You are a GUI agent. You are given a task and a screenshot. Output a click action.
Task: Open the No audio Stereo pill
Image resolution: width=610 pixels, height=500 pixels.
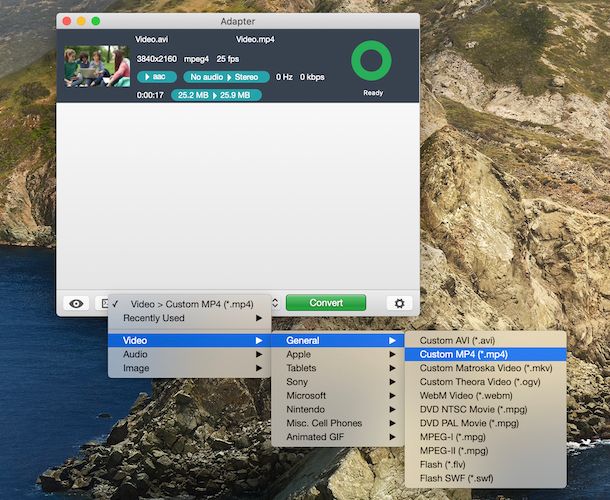click(x=226, y=77)
